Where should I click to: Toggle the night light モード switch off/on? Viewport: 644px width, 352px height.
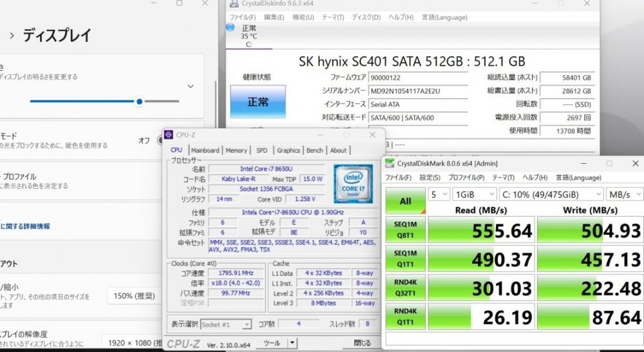click(x=160, y=141)
